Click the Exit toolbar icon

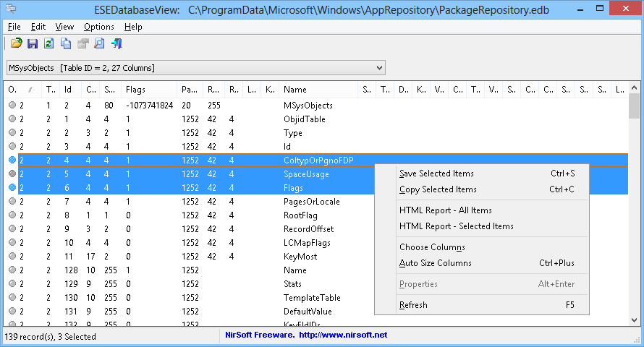116,43
